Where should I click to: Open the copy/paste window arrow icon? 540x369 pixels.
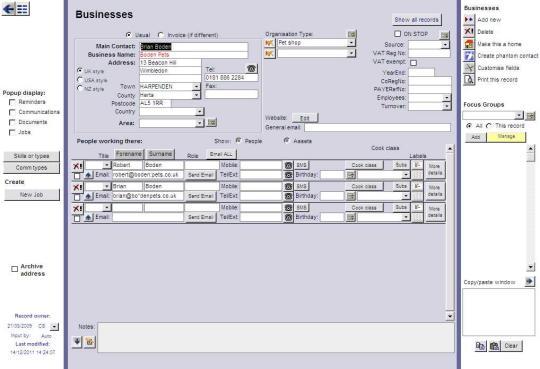530,281
